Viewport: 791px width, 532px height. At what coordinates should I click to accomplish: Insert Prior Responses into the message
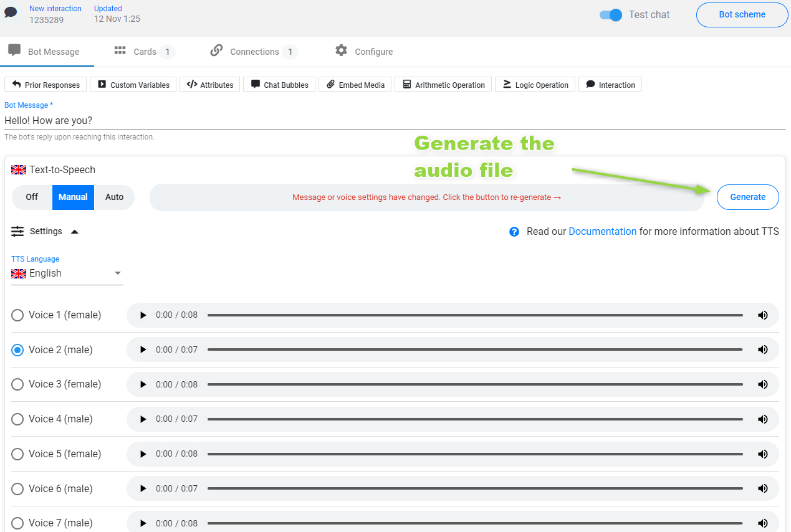(46, 85)
